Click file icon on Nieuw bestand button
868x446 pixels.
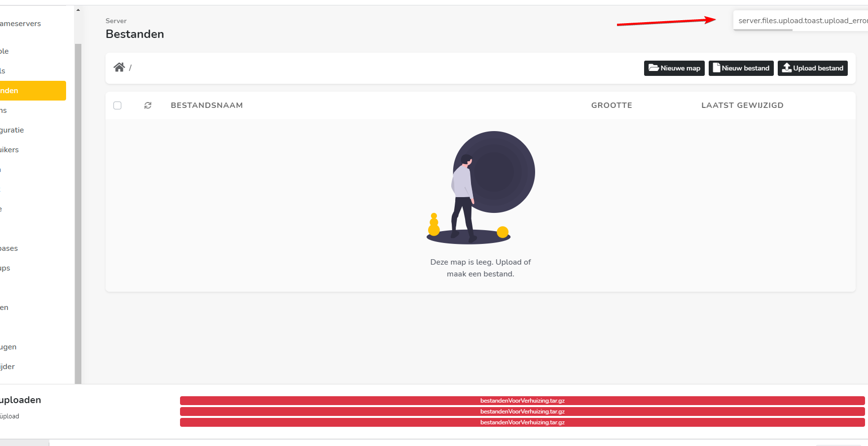(x=717, y=68)
